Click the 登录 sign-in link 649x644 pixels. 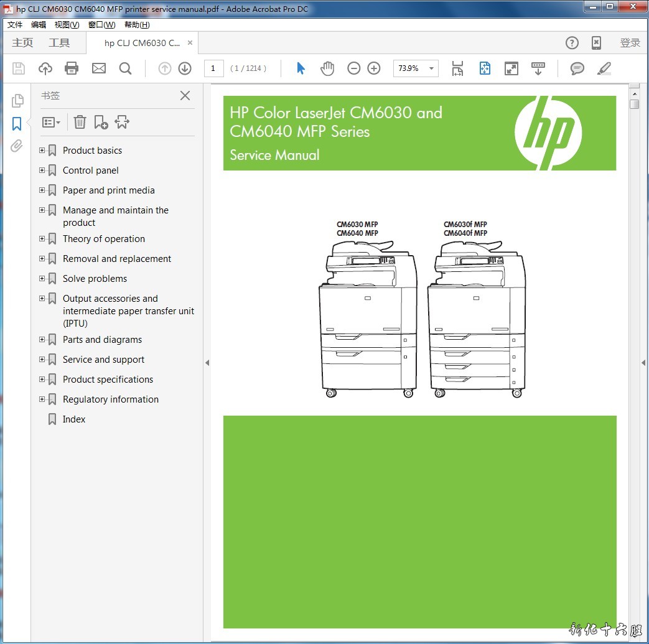(x=630, y=43)
